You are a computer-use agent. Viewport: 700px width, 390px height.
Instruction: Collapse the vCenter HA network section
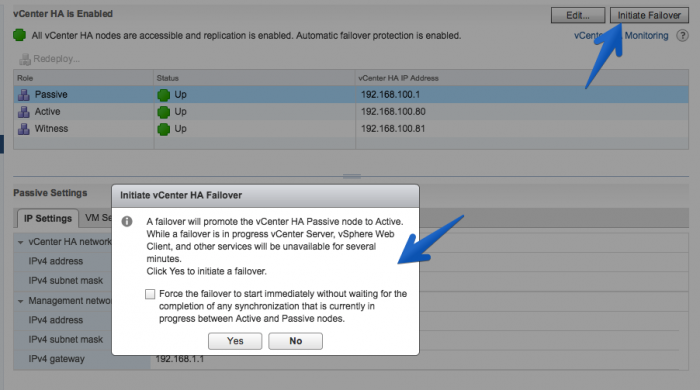21,242
